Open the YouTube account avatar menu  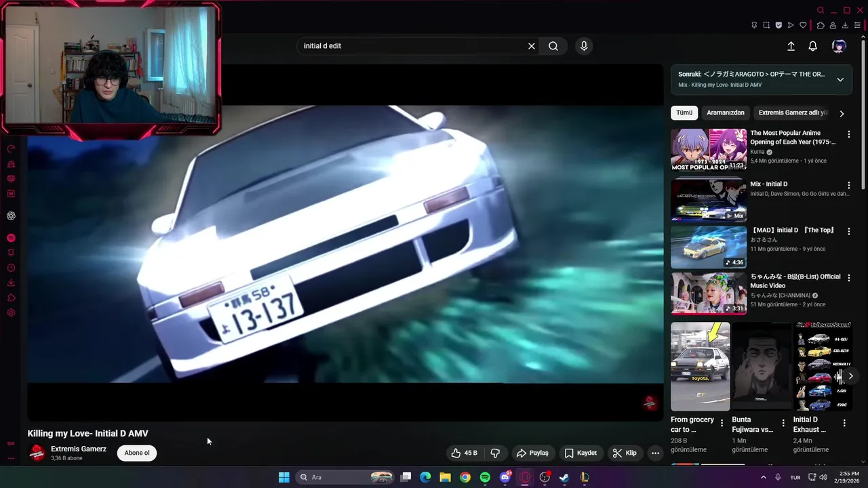(839, 46)
